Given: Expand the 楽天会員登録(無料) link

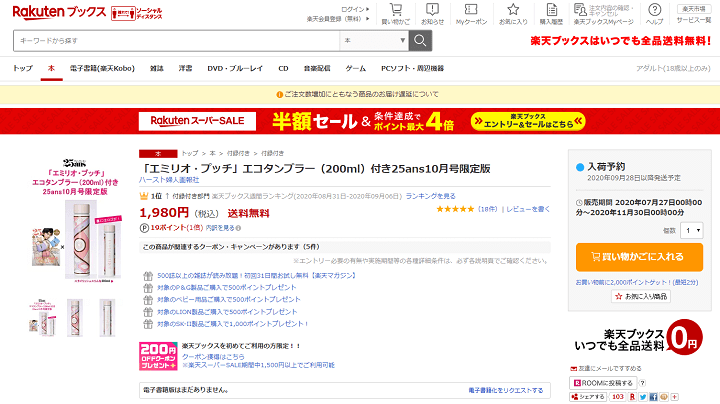Looking at the screenshot, I should pos(338,19).
